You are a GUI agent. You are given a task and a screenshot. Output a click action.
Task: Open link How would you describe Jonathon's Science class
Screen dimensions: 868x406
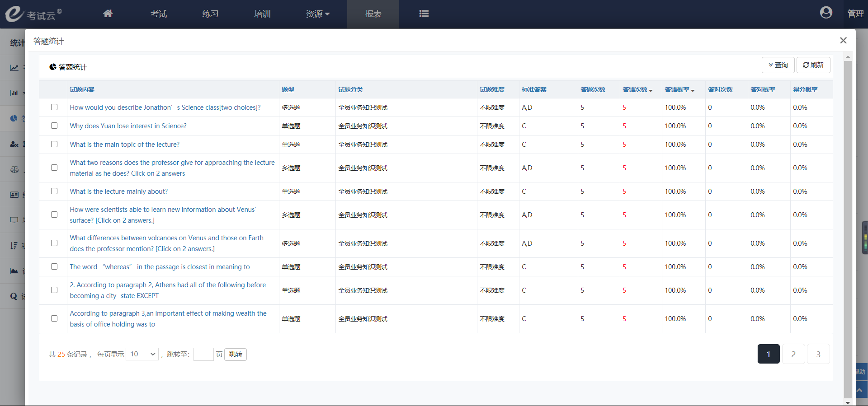(x=165, y=107)
